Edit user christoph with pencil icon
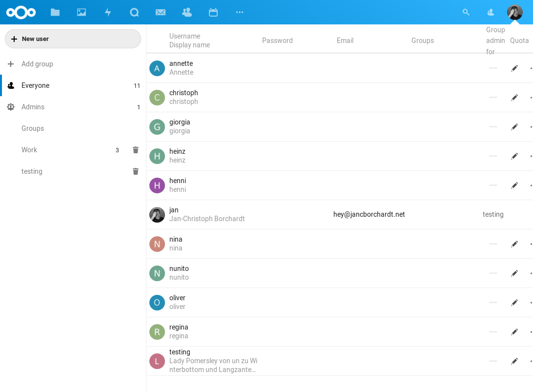This screenshot has height=392, width=533. point(514,98)
